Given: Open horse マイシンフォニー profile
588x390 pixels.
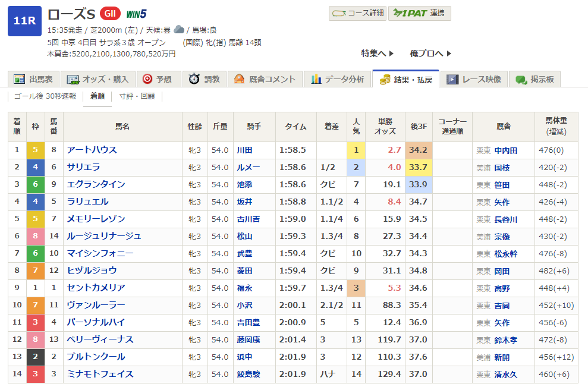Looking at the screenshot, I should 100,253.
